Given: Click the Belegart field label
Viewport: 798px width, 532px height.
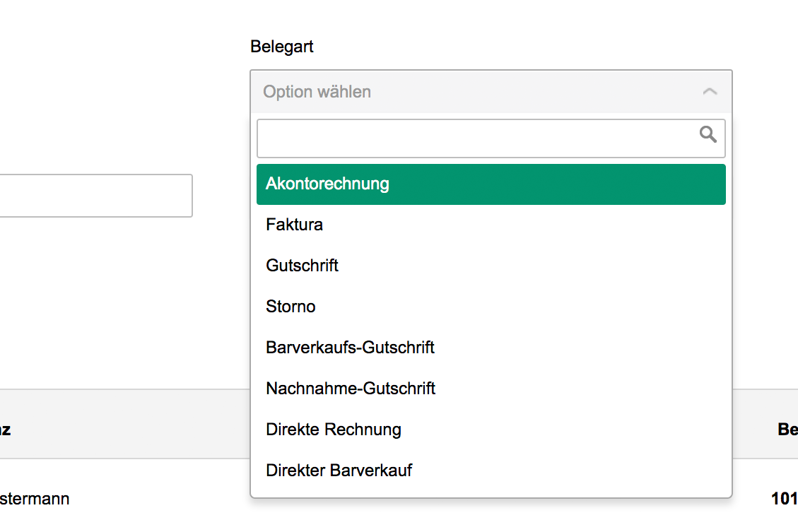Looking at the screenshot, I should [x=282, y=47].
